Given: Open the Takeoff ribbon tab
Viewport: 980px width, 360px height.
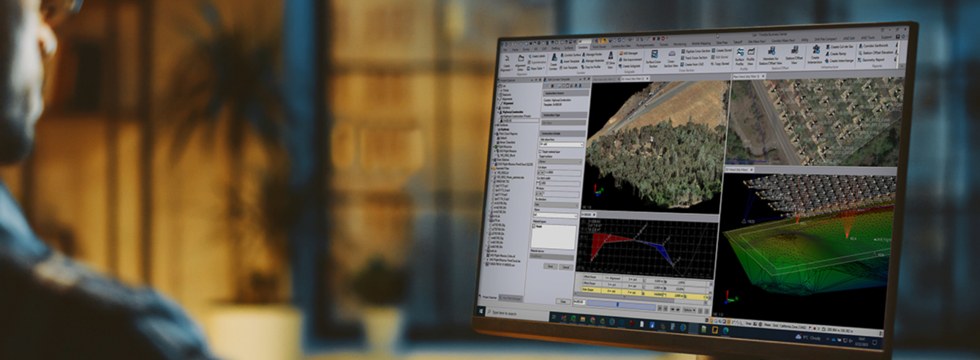Looking at the screenshot, I should tap(737, 42).
